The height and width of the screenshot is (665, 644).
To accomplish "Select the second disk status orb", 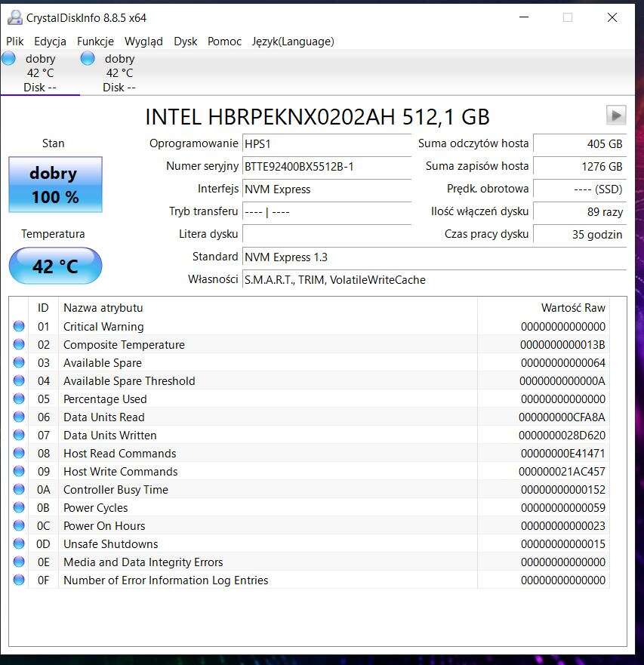I will [x=88, y=59].
